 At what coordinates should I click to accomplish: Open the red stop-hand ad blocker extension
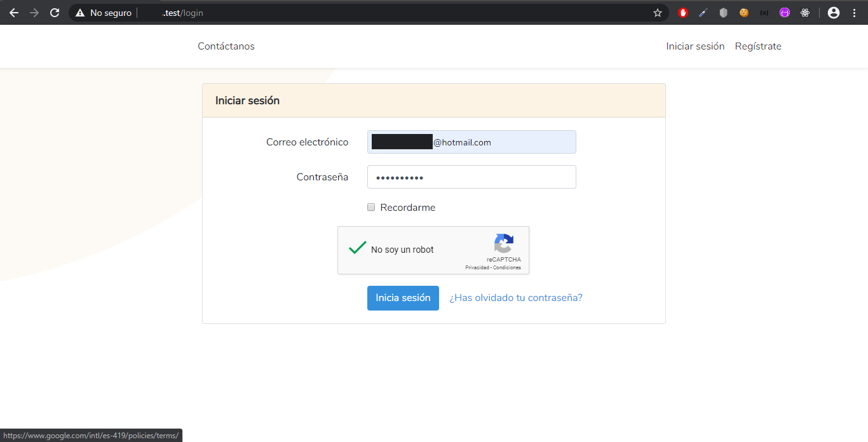[x=683, y=13]
